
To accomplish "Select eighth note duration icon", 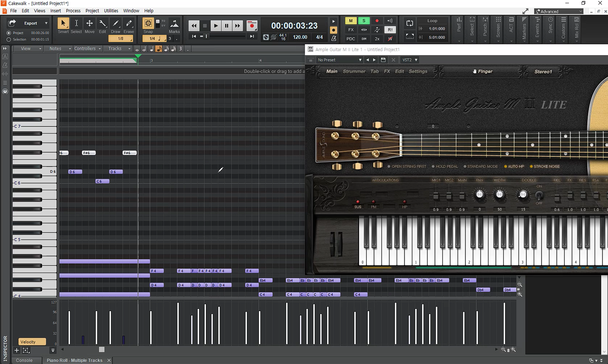I will pos(159,49).
